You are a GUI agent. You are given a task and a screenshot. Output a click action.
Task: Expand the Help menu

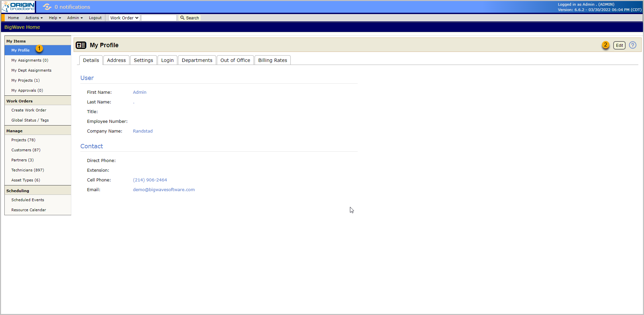point(55,18)
